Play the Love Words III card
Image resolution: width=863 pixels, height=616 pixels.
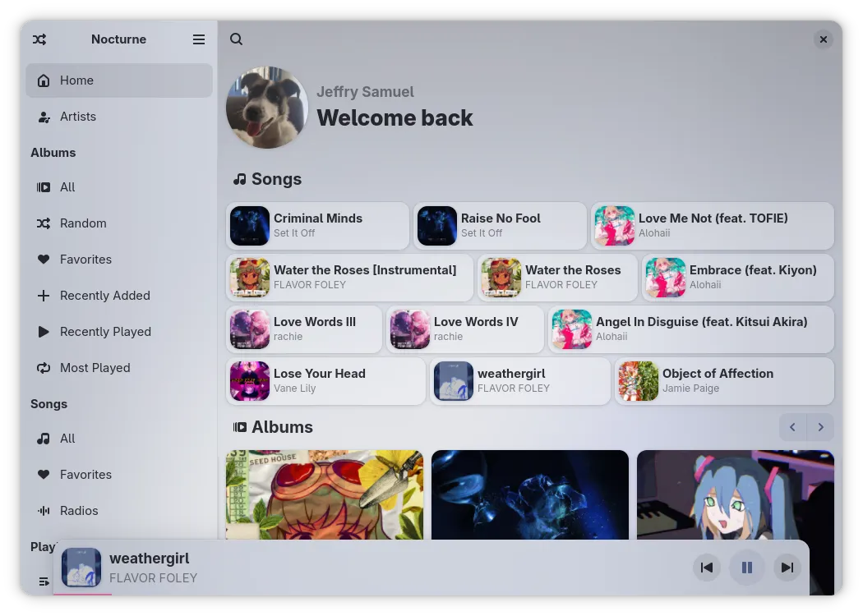coord(304,329)
